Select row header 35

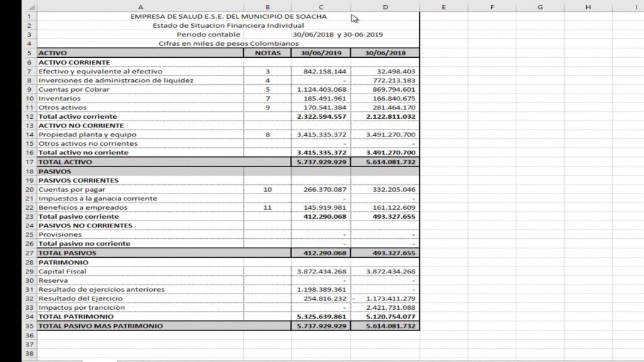30,326
